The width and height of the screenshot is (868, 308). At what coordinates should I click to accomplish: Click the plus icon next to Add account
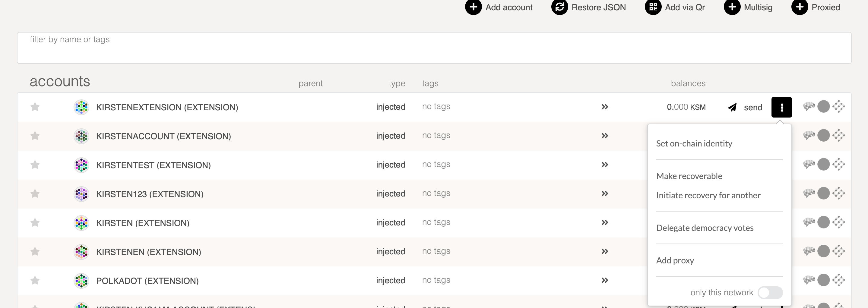473,7
